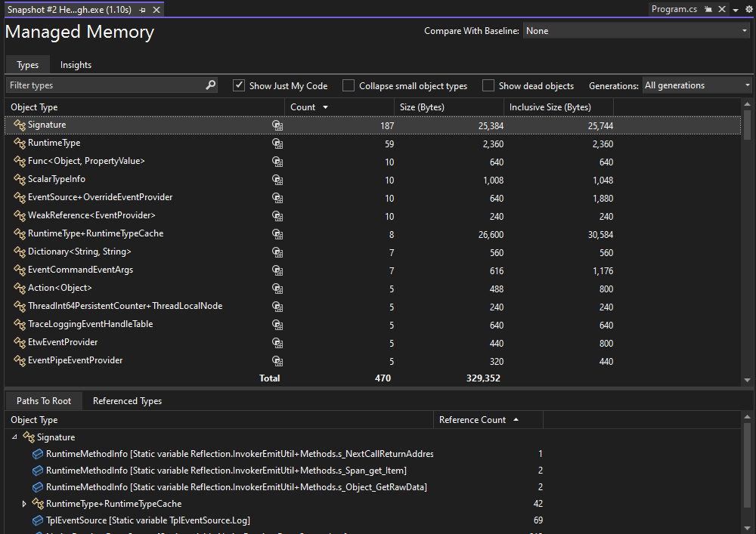Click the static variable icon beside TplEventSource.Log

coord(38,520)
